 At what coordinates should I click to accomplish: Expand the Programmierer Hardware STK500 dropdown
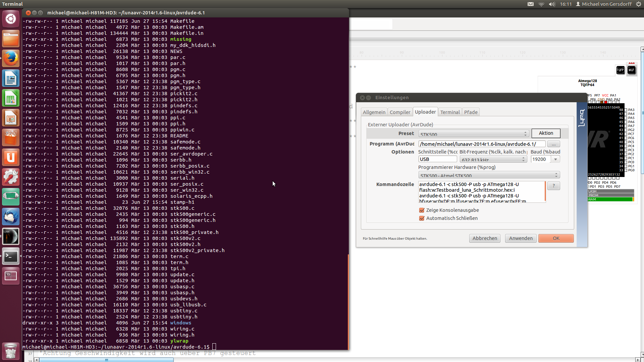pyautogui.click(x=489, y=175)
